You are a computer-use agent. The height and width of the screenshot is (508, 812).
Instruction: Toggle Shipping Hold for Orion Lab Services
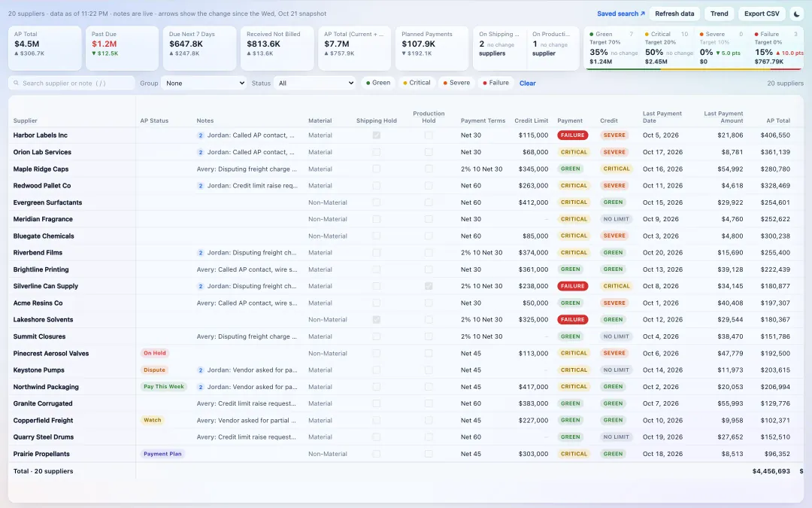377,152
